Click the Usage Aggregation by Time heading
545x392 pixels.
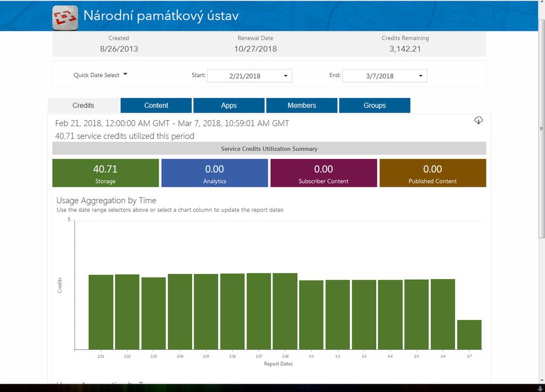click(x=106, y=201)
